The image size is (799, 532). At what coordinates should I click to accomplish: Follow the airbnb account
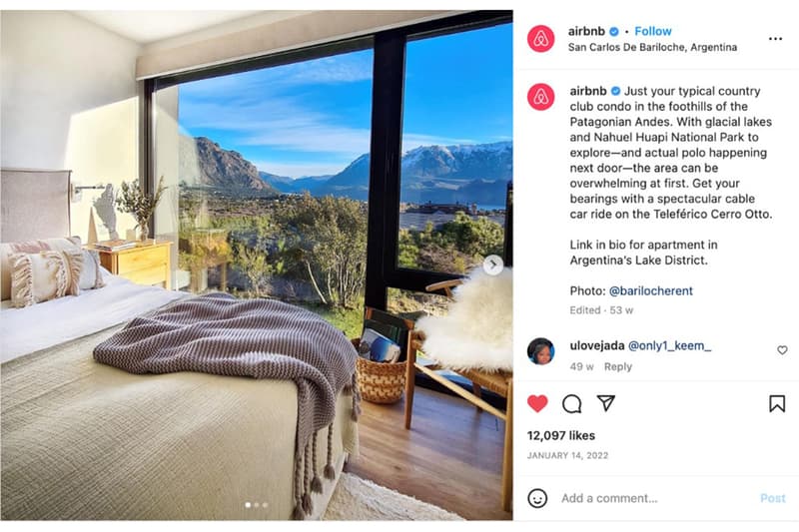point(653,31)
